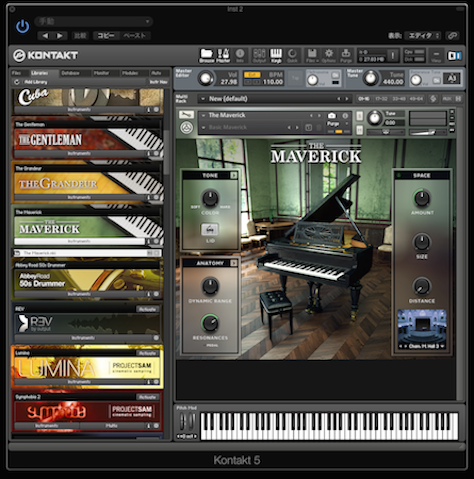Open instrument edit wrench icon

pyautogui.click(x=186, y=115)
